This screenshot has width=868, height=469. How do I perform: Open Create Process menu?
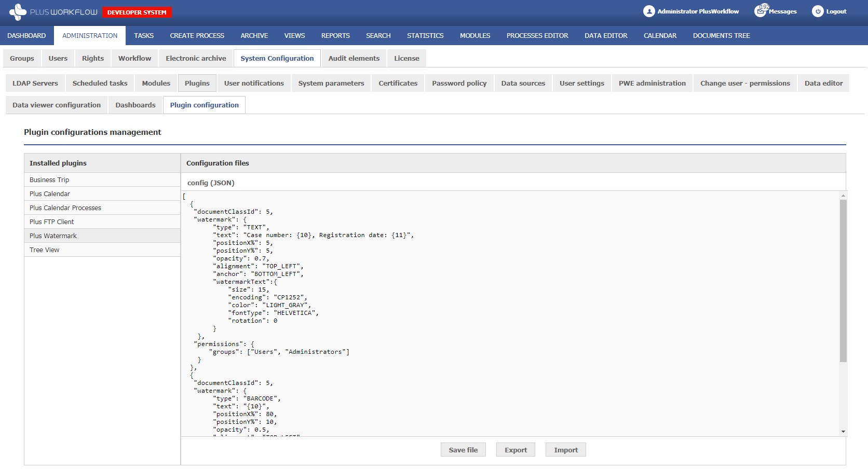pyautogui.click(x=197, y=36)
